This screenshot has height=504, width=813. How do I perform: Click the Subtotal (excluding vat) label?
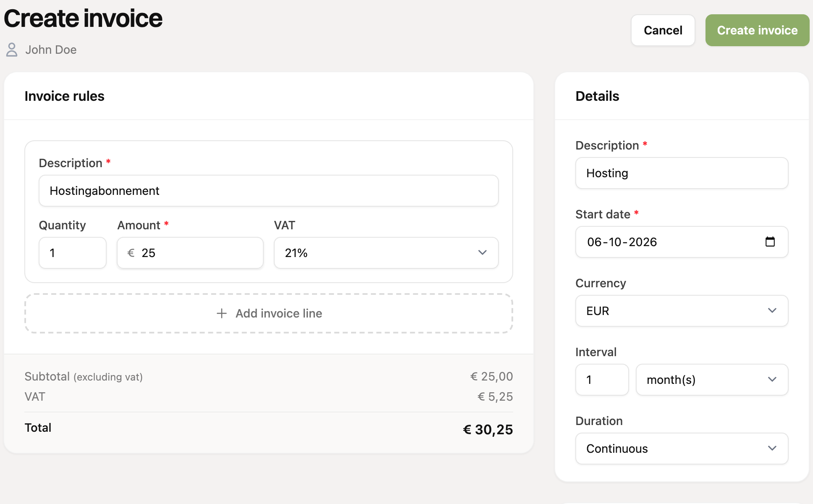(x=84, y=376)
